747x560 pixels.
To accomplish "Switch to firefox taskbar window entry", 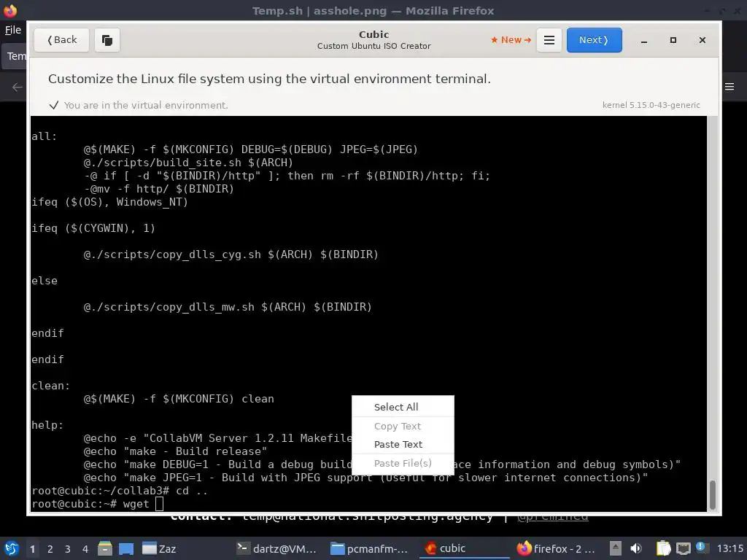I will pyautogui.click(x=557, y=548).
